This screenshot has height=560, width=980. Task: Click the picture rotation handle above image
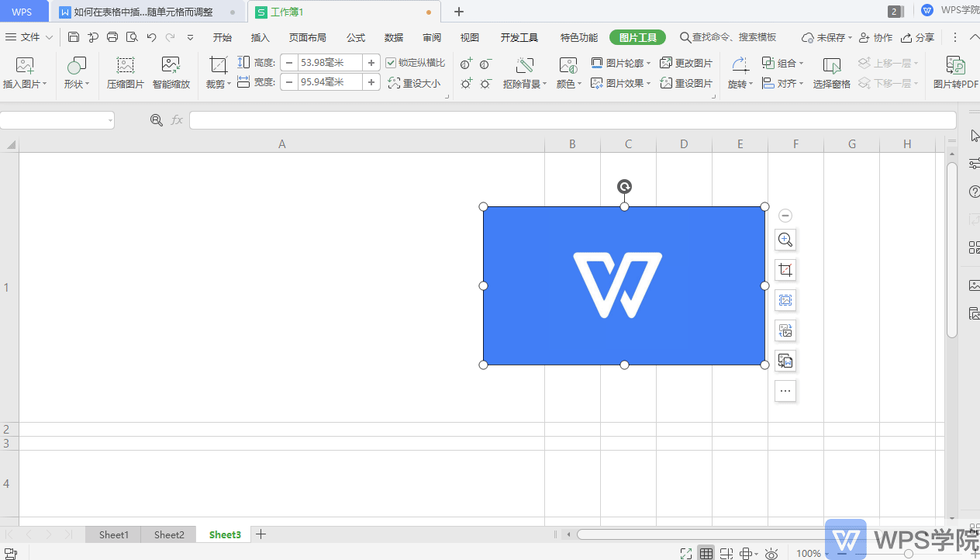(624, 186)
